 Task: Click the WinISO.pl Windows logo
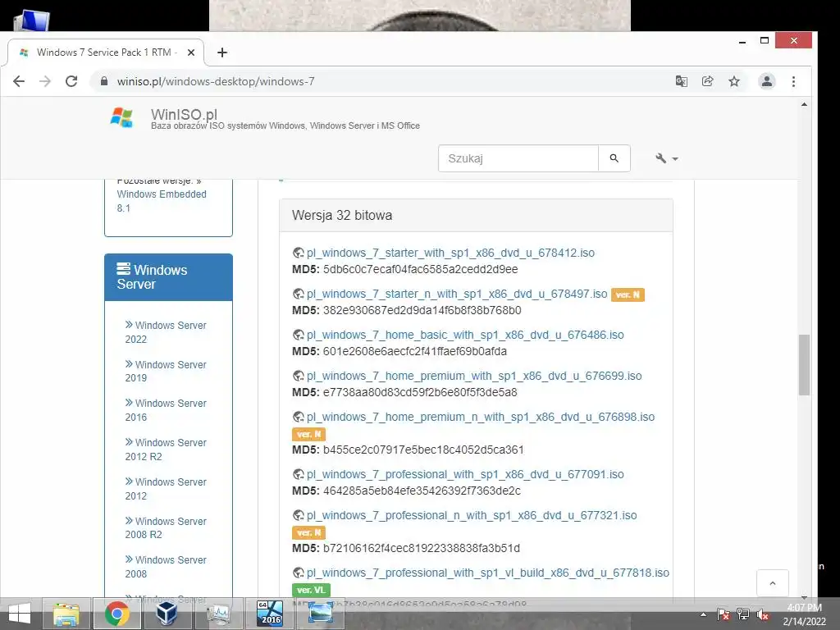pos(121,117)
